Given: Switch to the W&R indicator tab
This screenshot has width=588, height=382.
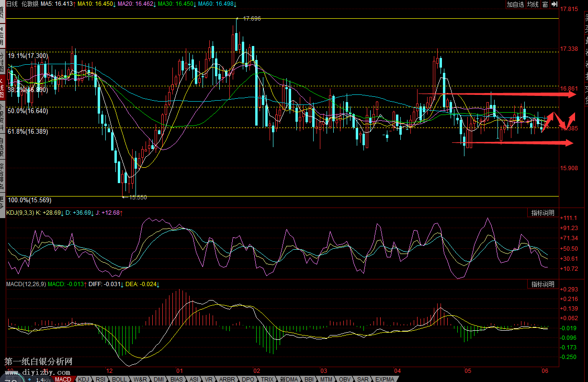Looking at the screenshot, I should tap(140, 379).
